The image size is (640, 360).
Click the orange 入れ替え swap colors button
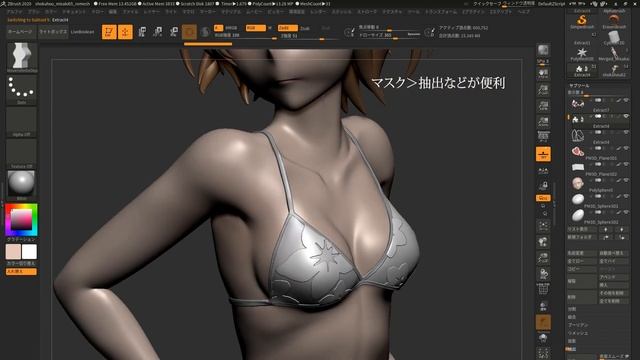pyautogui.click(x=21, y=271)
